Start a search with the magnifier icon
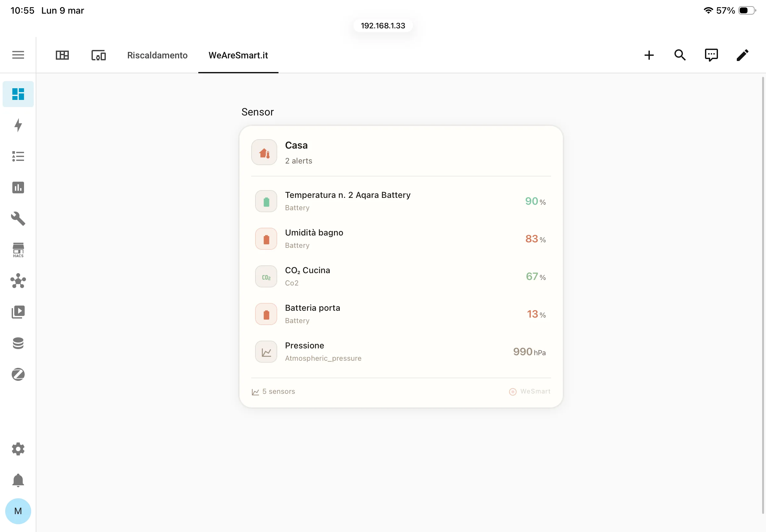Image resolution: width=766 pixels, height=532 pixels. [x=680, y=55]
